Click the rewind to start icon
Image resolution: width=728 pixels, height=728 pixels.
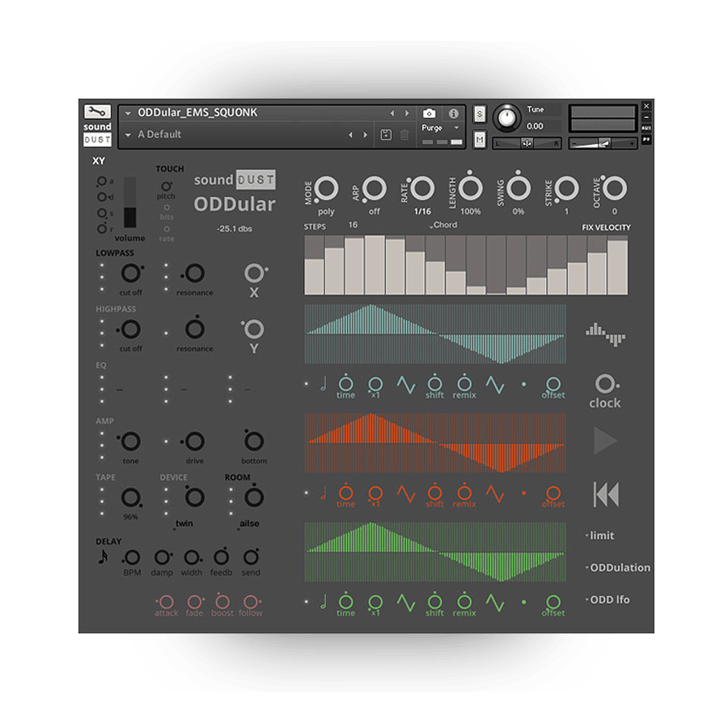[x=607, y=494]
